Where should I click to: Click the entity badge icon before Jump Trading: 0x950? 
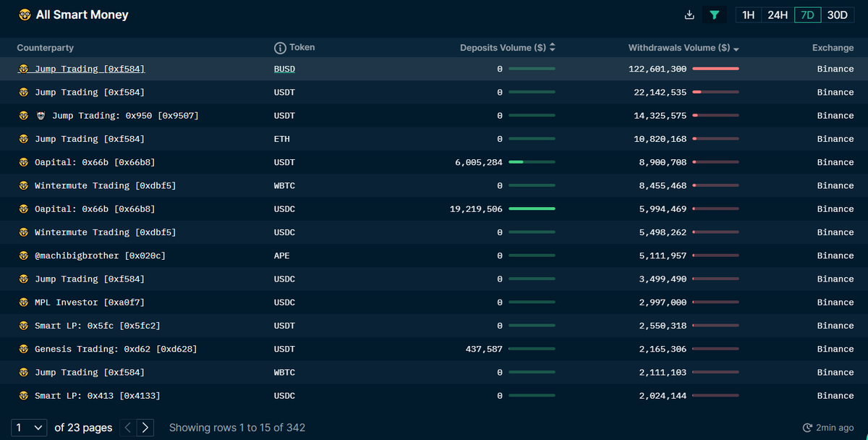41,116
